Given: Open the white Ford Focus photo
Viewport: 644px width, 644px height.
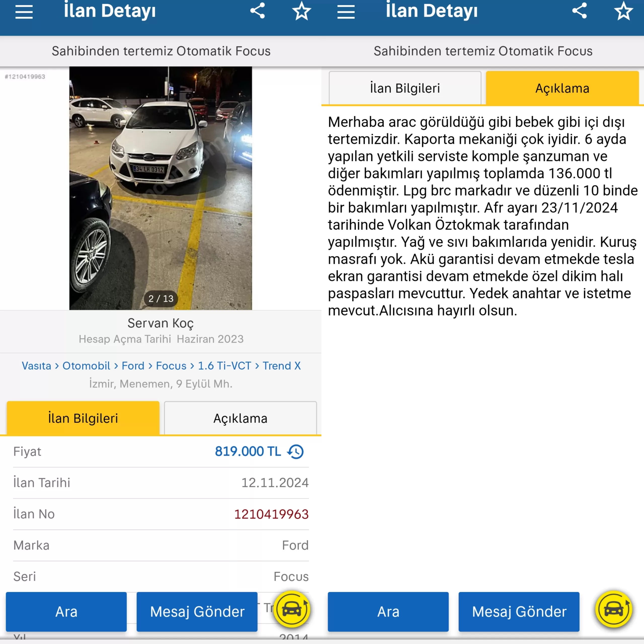Looking at the screenshot, I should pyautogui.click(x=161, y=188).
